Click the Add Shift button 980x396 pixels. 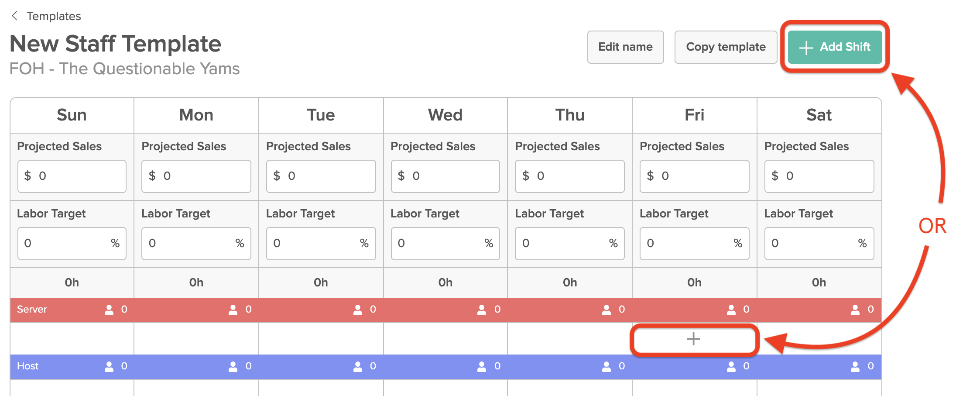pyautogui.click(x=835, y=47)
